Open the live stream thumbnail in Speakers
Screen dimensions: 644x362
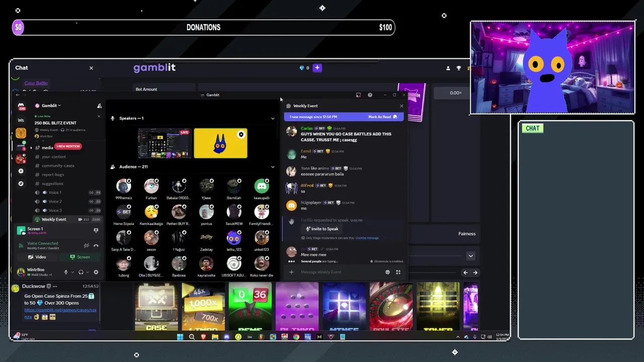pyautogui.click(x=165, y=143)
